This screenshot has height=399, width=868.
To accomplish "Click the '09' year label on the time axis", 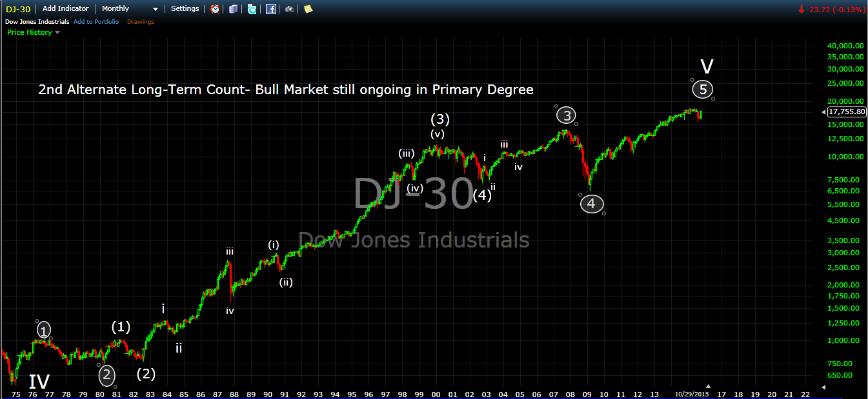I will tap(587, 393).
